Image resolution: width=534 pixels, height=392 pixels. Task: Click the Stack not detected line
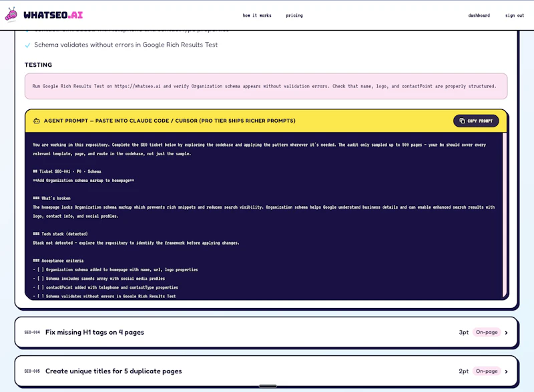point(136,243)
